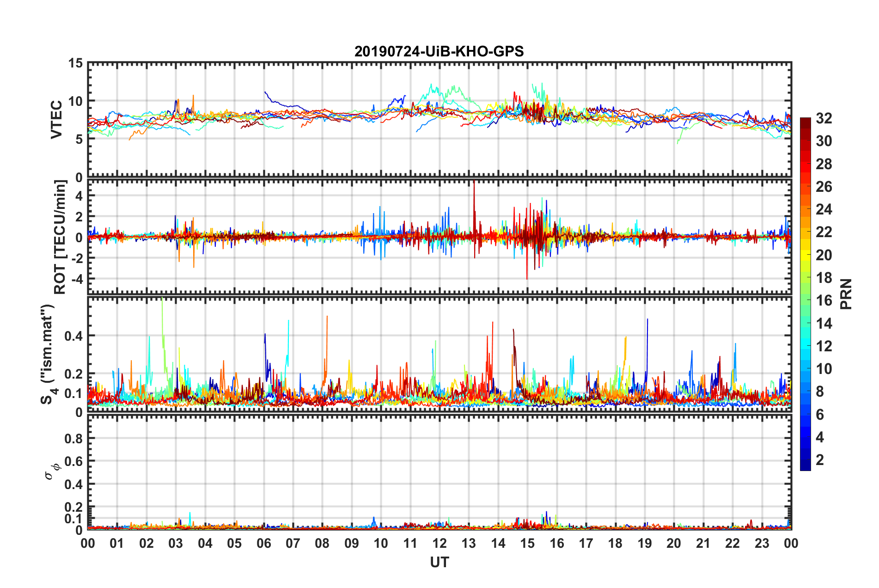This screenshot has width=879, height=588.
Task: Click VTEC y-tick label 15
Action: tap(75, 63)
